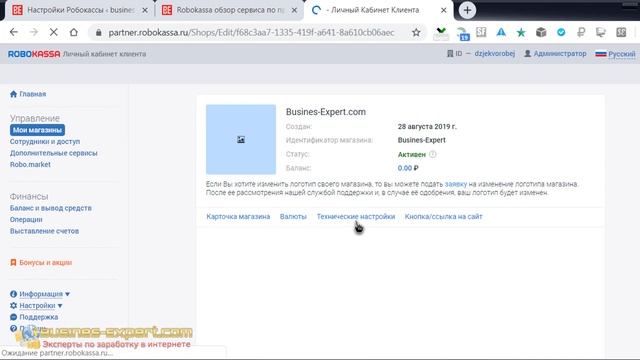Close the Настройки Робокассы tab
This screenshot has height=360, width=640.
pyautogui.click(x=144, y=10)
